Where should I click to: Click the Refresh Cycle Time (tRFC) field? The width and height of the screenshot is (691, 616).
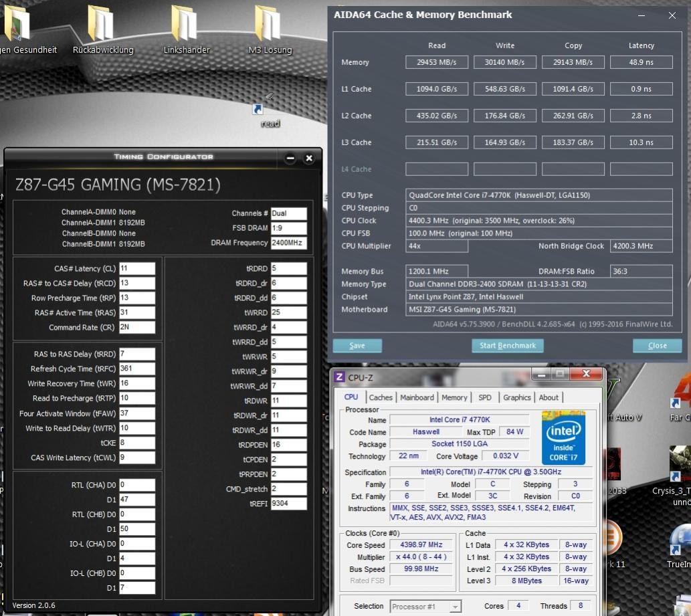coord(137,369)
